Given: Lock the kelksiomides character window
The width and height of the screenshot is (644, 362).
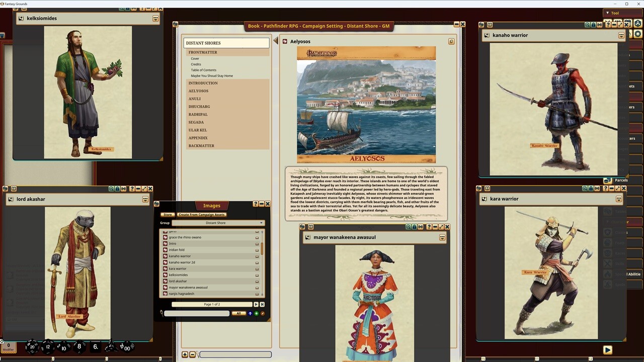Looking at the screenshot, I should click(128, 9).
